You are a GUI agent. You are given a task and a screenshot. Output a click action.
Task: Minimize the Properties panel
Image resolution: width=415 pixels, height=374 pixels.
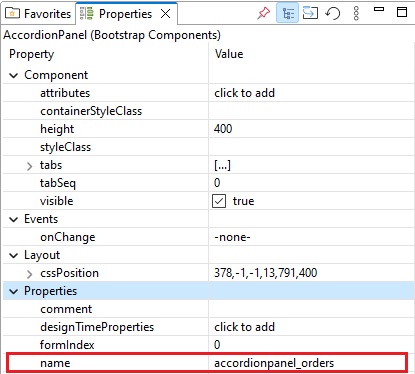point(379,9)
